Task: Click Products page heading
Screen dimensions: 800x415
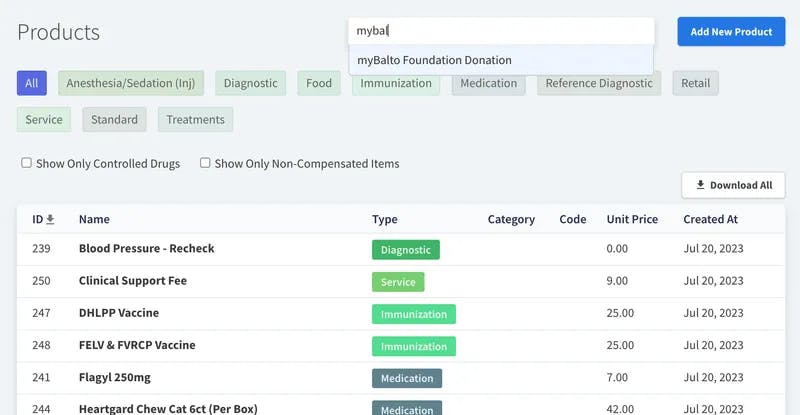Action: (x=59, y=32)
